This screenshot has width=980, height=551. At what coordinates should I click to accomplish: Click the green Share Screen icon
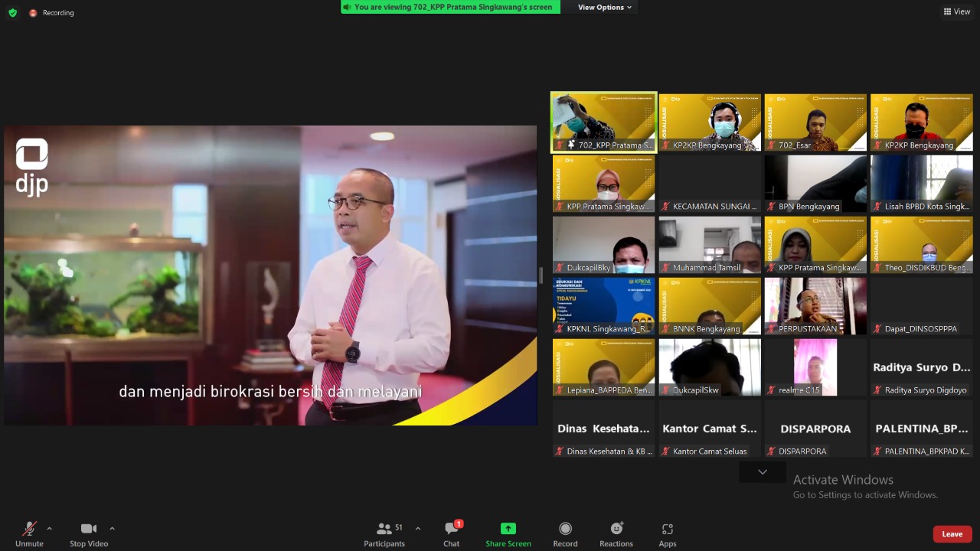(x=508, y=529)
